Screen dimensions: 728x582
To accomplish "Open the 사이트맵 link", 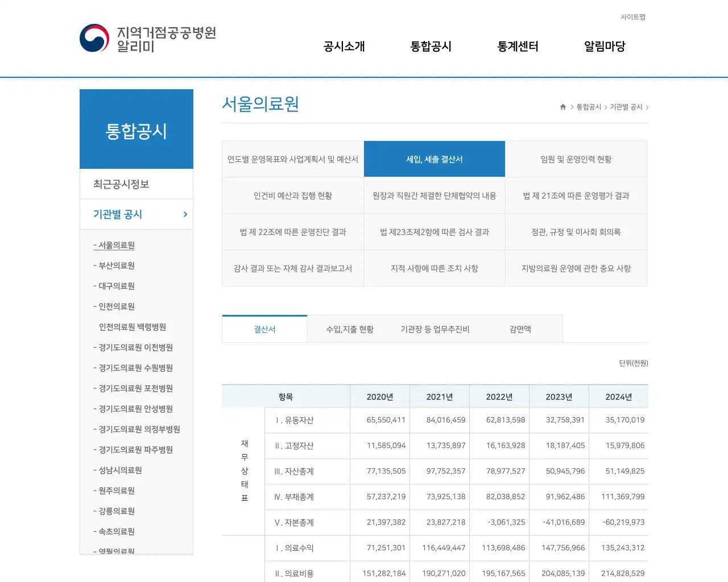I will [x=633, y=17].
